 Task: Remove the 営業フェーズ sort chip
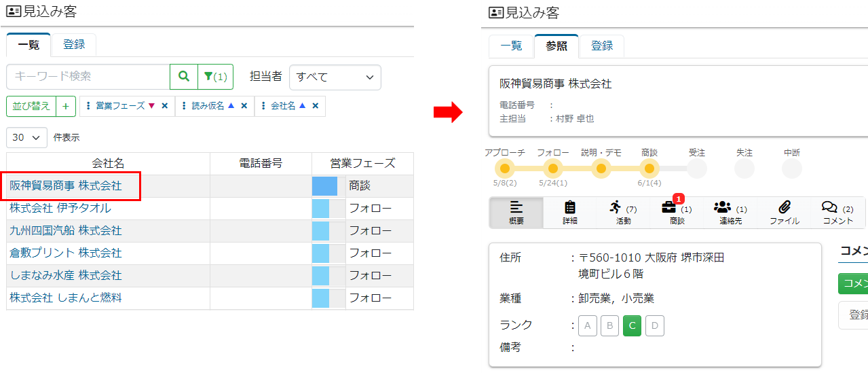click(x=165, y=106)
